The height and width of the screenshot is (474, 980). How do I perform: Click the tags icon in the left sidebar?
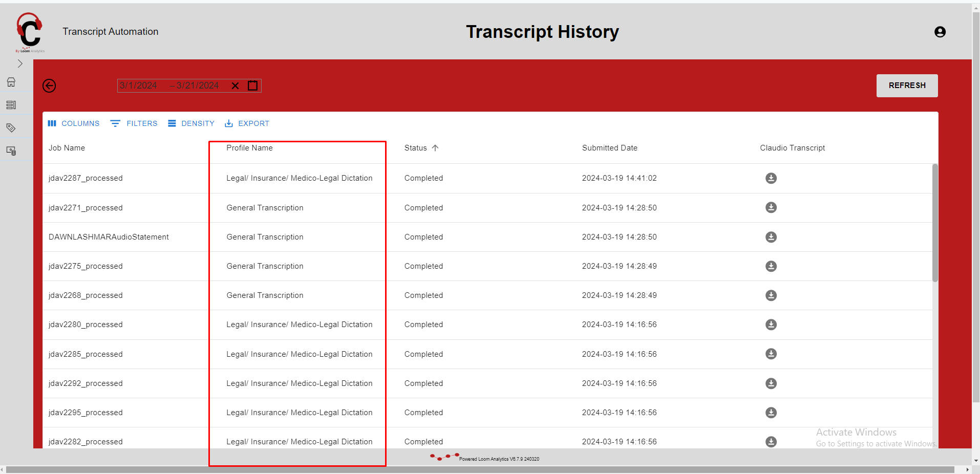(11, 128)
